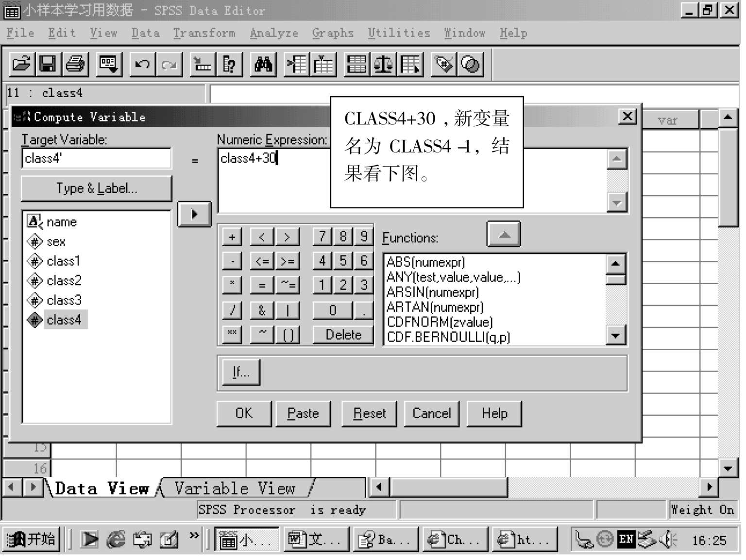Select CDFNORM(zvalue) in the Functions list
746x560 pixels.
coord(440,322)
